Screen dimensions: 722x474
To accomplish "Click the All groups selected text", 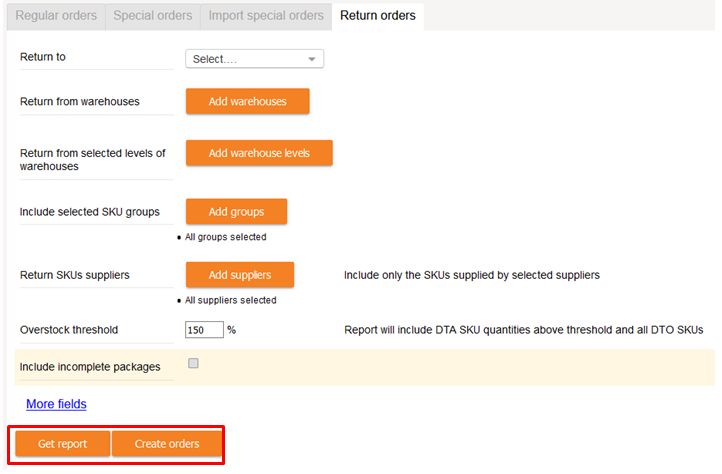I will (x=226, y=237).
